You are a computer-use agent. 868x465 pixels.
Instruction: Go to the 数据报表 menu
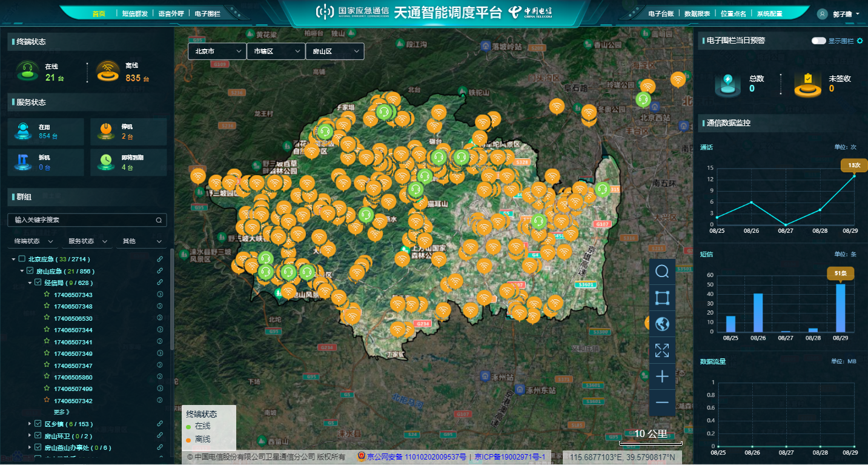click(x=697, y=13)
